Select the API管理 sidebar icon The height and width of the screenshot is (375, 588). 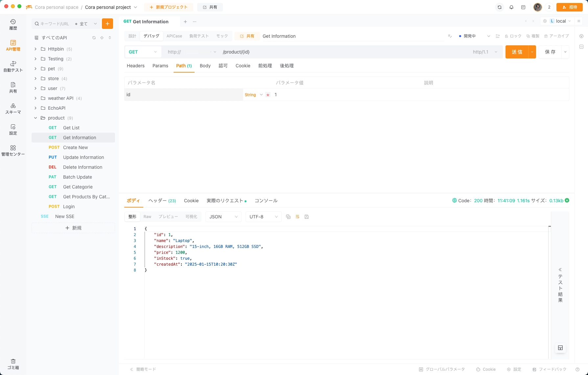point(13,46)
